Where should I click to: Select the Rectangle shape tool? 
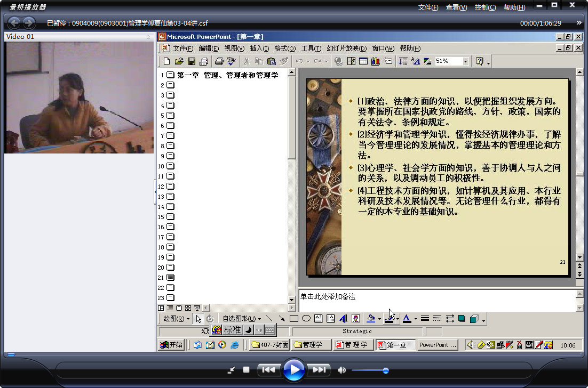pyautogui.click(x=294, y=319)
